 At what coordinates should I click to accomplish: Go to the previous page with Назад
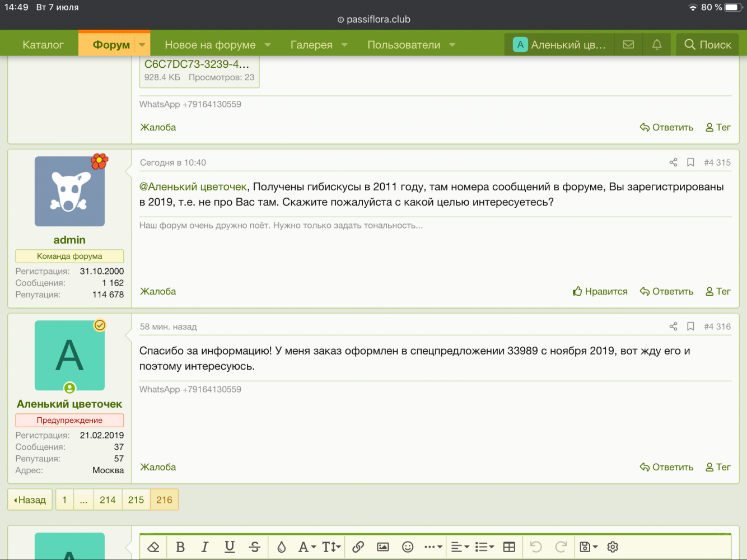pyautogui.click(x=30, y=500)
